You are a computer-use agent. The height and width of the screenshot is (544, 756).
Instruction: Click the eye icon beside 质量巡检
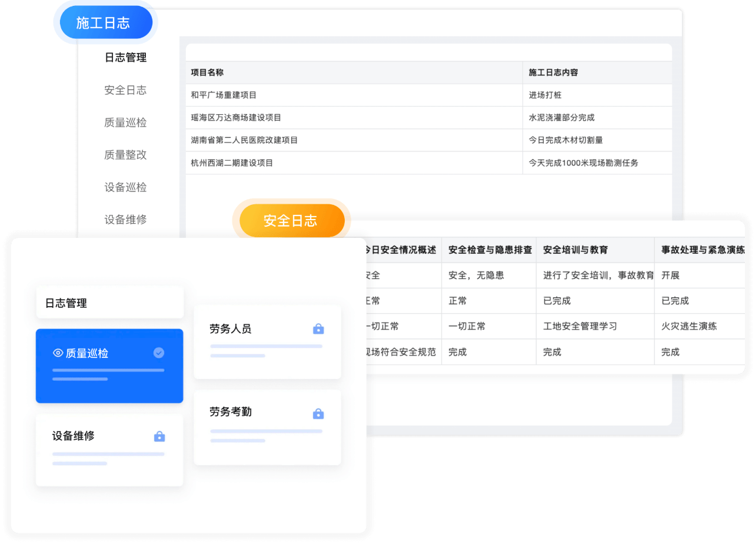coord(58,353)
